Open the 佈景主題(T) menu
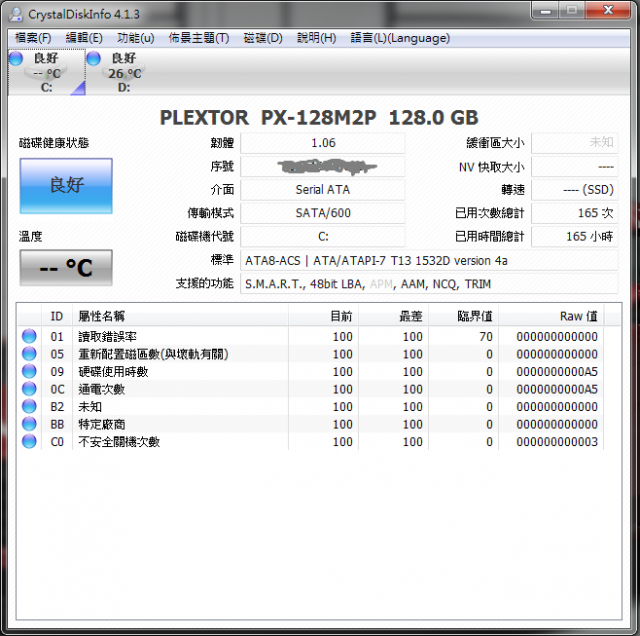This screenshot has height=636, width=640. coord(199,38)
